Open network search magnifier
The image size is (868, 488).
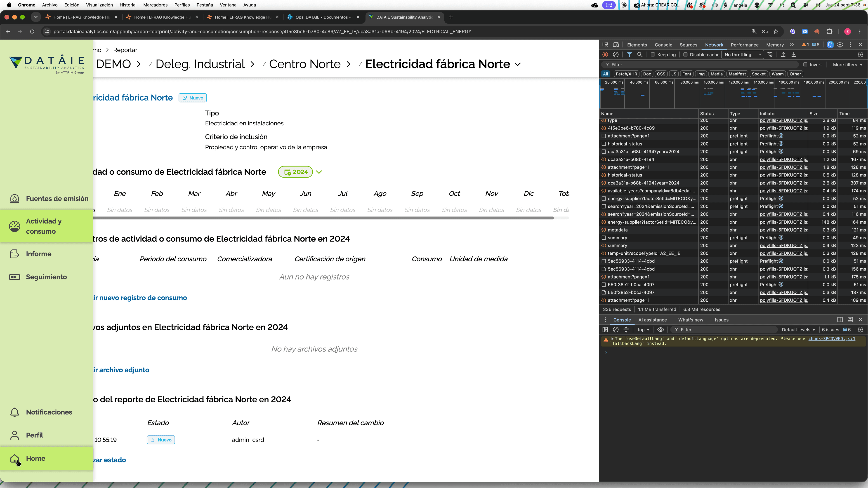639,54
